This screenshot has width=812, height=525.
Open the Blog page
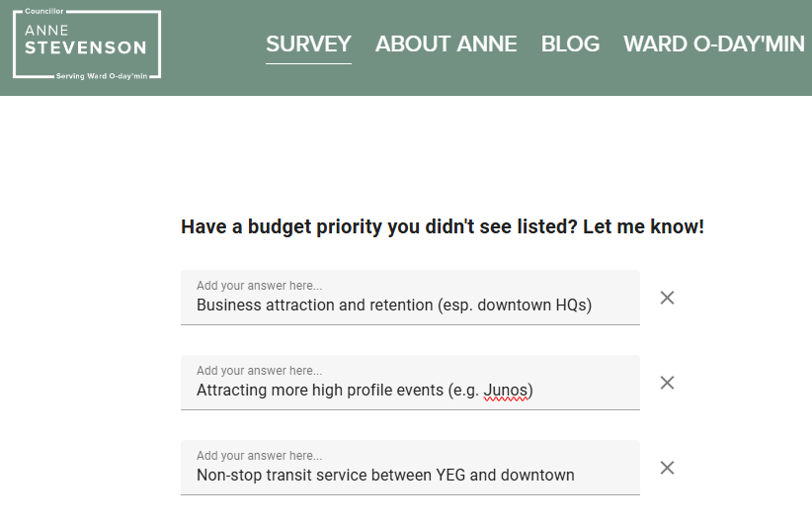coord(570,44)
